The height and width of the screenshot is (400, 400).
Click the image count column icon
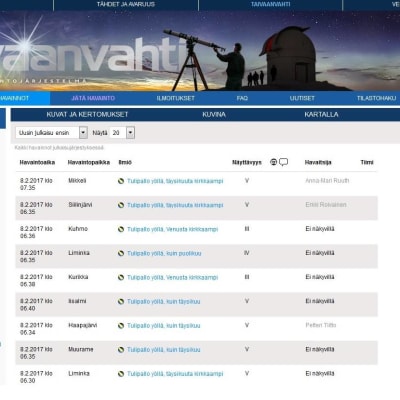click(x=273, y=162)
